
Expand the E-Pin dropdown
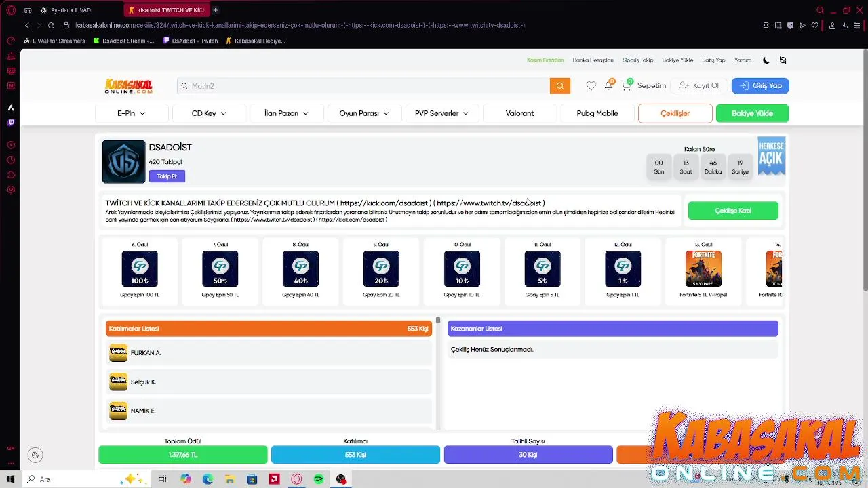pos(132,113)
